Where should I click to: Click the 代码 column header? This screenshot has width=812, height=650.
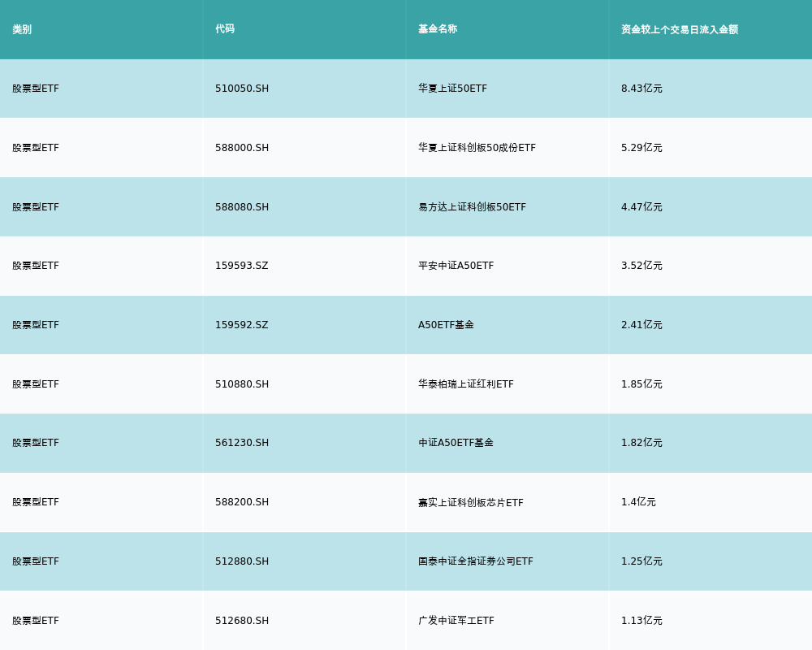[x=225, y=29]
